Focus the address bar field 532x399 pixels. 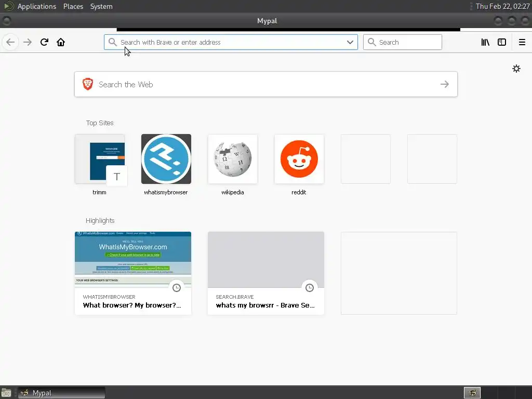coord(231,42)
